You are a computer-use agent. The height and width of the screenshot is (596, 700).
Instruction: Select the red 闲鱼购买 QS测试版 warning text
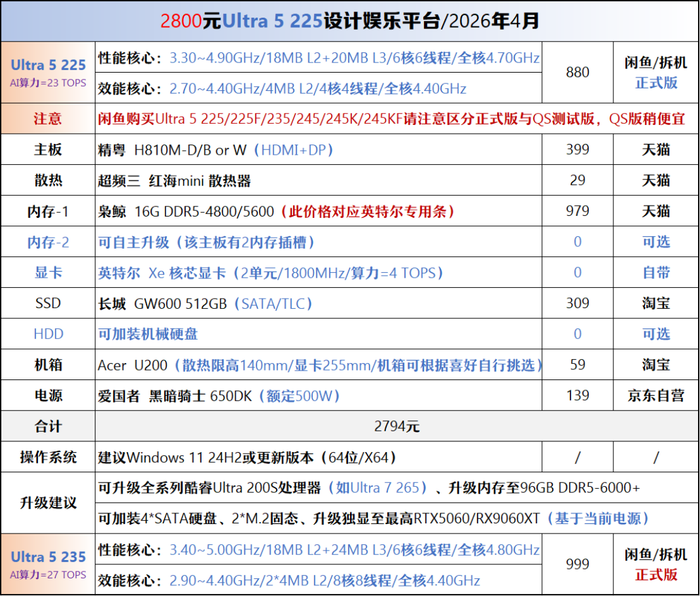392,119
